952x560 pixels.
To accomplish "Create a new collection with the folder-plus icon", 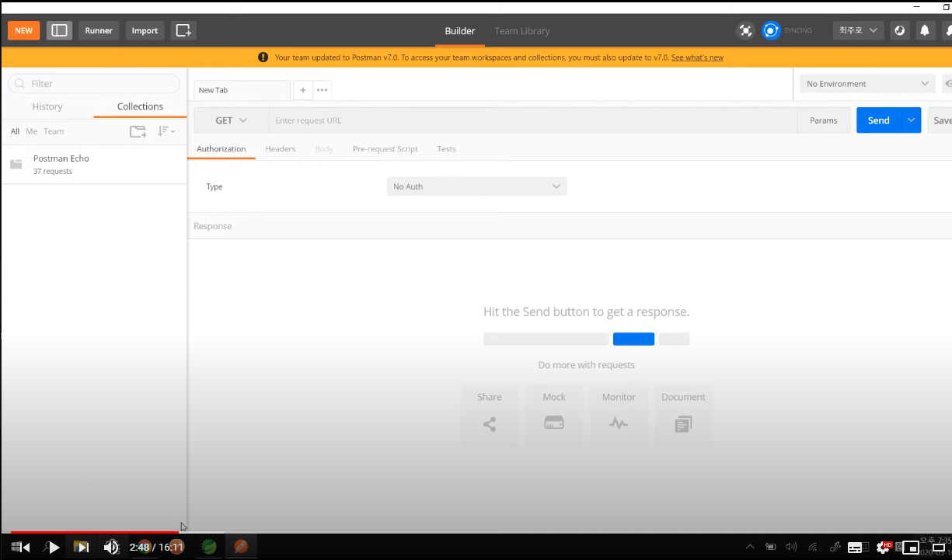I will point(138,131).
